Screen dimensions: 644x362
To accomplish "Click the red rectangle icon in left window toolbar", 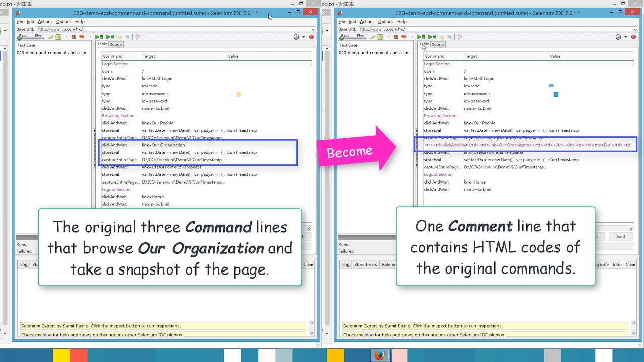I will point(82,36).
